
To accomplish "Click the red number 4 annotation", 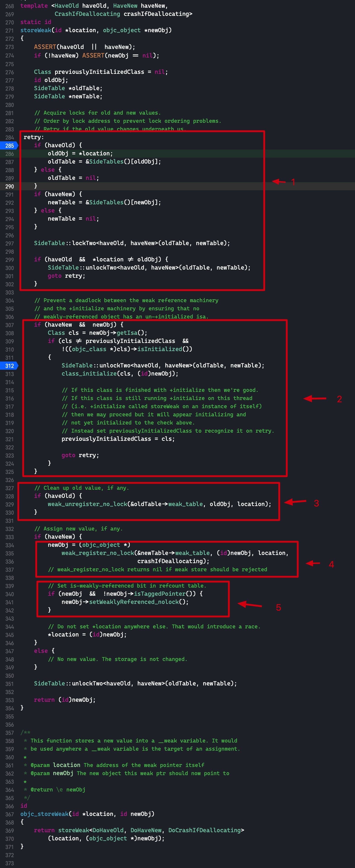I will click(x=331, y=564).
